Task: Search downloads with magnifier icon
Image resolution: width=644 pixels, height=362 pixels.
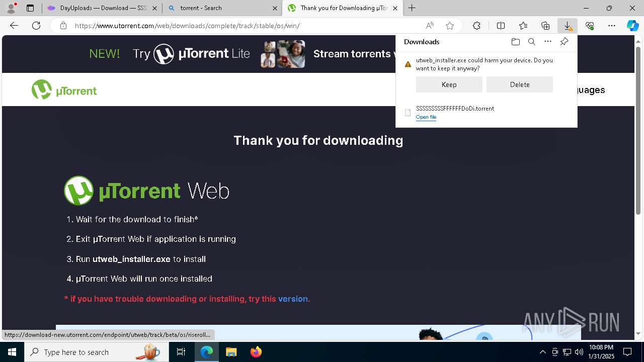Action: 531,42
